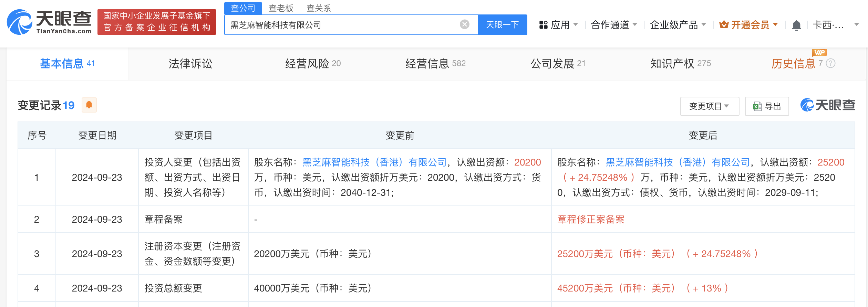Switch to 查老板 search tab
Screen dimensions: 868x307
(281, 8)
